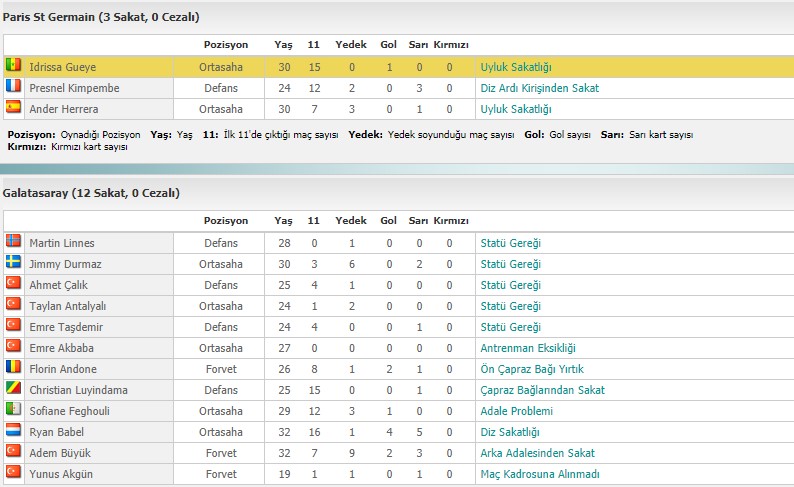Open Ander Herrera's Uyluk Sakatlığı link

tap(516, 109)
